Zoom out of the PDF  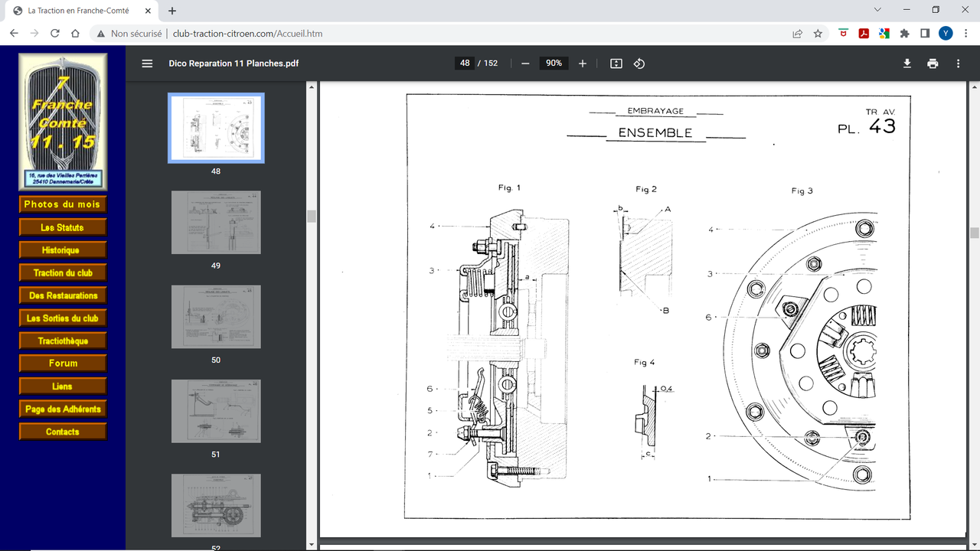pos(525,64)
